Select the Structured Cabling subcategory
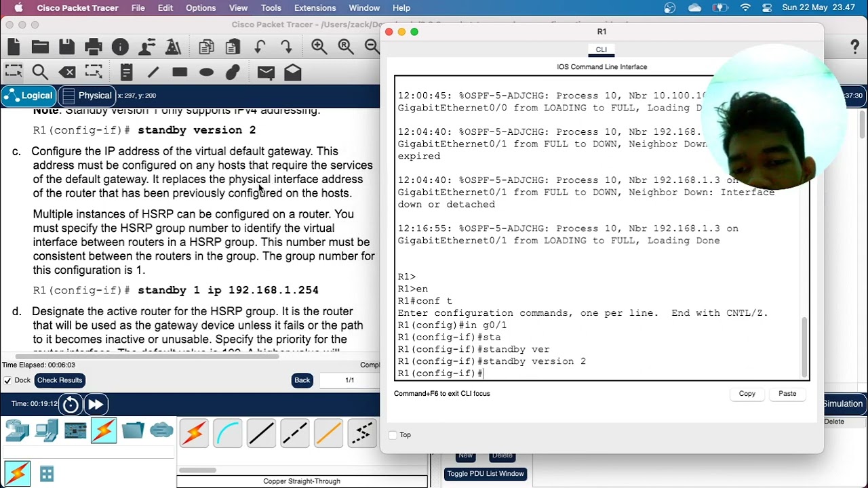This screenshot has width=868, height=488. point(47,473)
